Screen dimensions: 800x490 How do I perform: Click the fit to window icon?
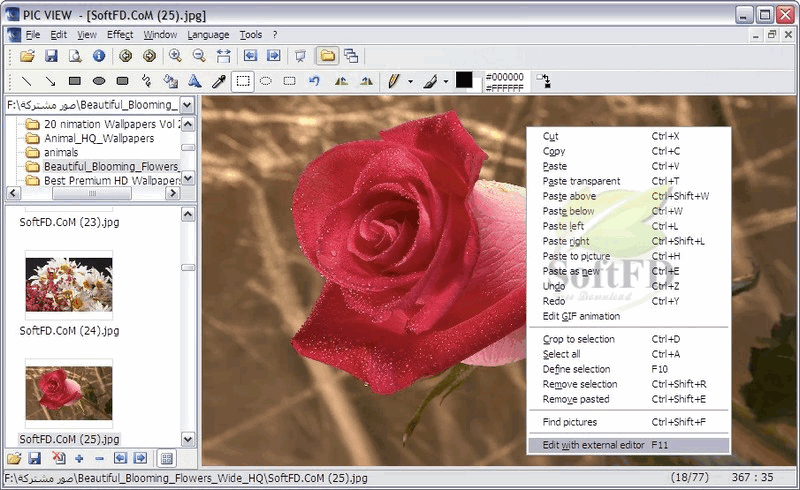pos(223,56)
